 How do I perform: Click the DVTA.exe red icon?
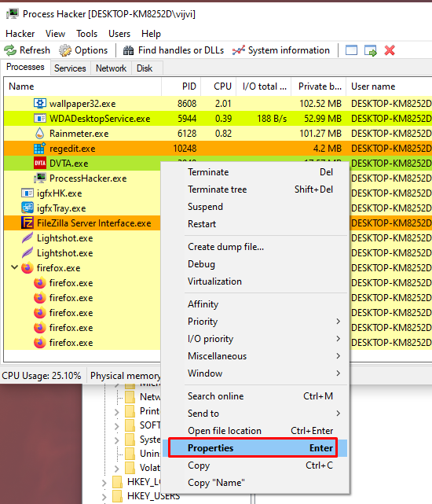pos(40,163)
